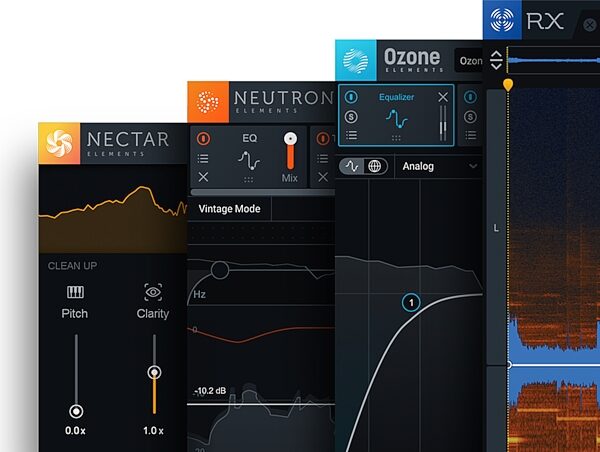Toggle Neutron EQ module power button
This screenshot has width=600, height=452.
coord(203,139)
